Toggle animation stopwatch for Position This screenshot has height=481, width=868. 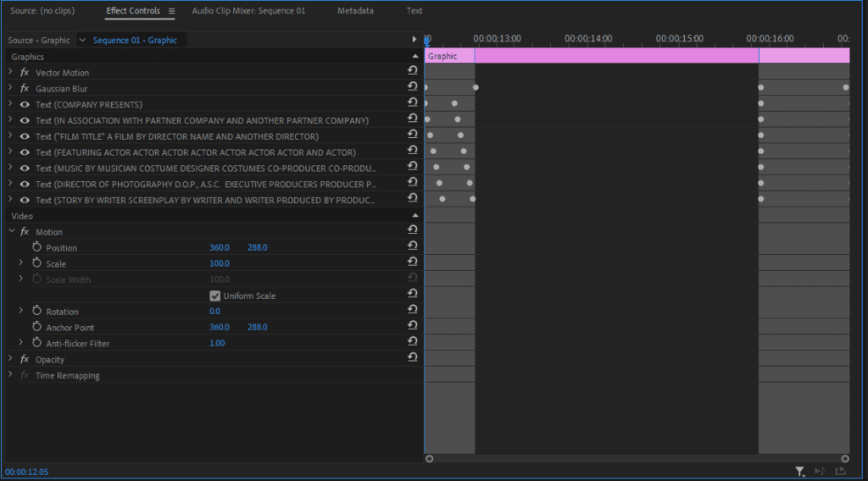[x=37, y=247]
